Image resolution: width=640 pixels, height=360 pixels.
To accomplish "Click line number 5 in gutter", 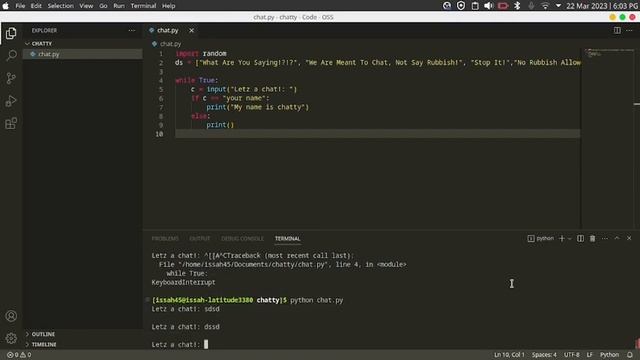I will click(161, 89).
